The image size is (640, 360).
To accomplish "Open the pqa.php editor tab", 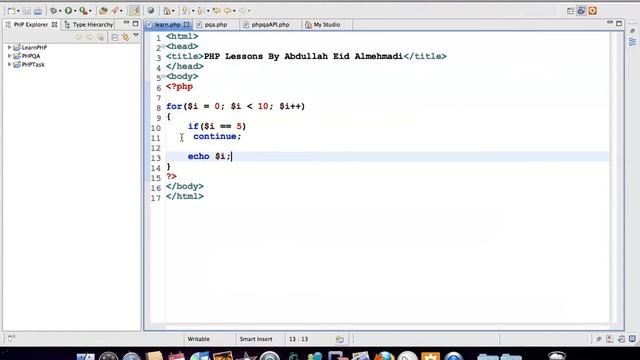I will (x=216, y=25).
